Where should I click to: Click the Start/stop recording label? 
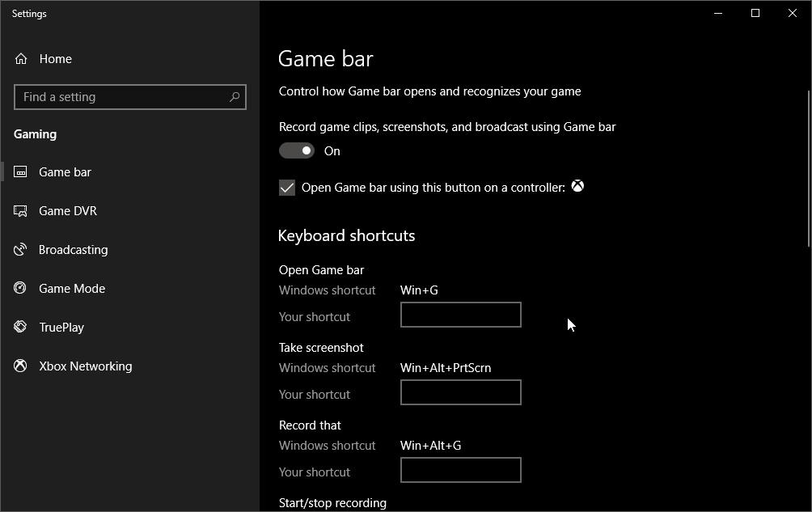pos(332,502)
